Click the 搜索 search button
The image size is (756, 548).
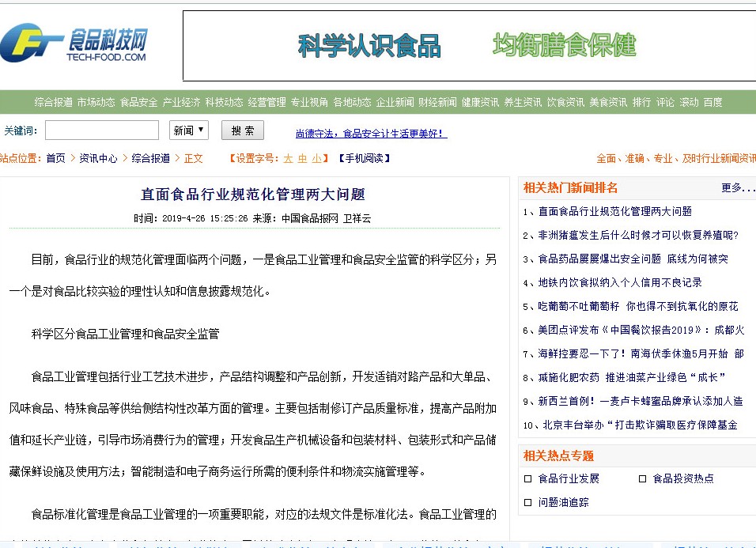click(x=243, y=130)
